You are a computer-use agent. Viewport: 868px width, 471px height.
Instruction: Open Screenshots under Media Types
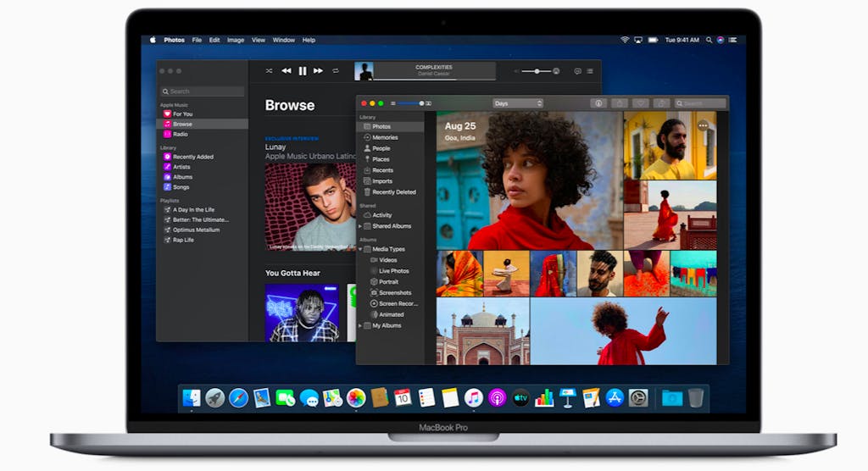[391, 293]
